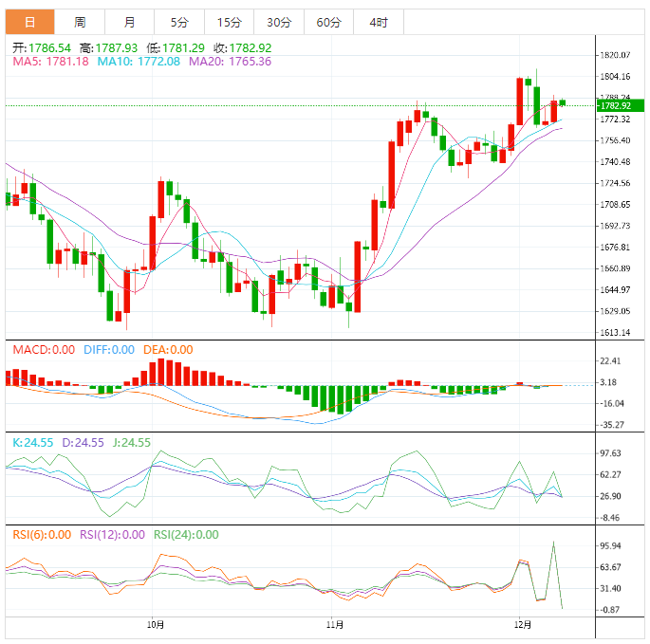This screenshot has width=650, height=644.
Task: Click the 1820.07 price axis value
Action: click(615, 55)
